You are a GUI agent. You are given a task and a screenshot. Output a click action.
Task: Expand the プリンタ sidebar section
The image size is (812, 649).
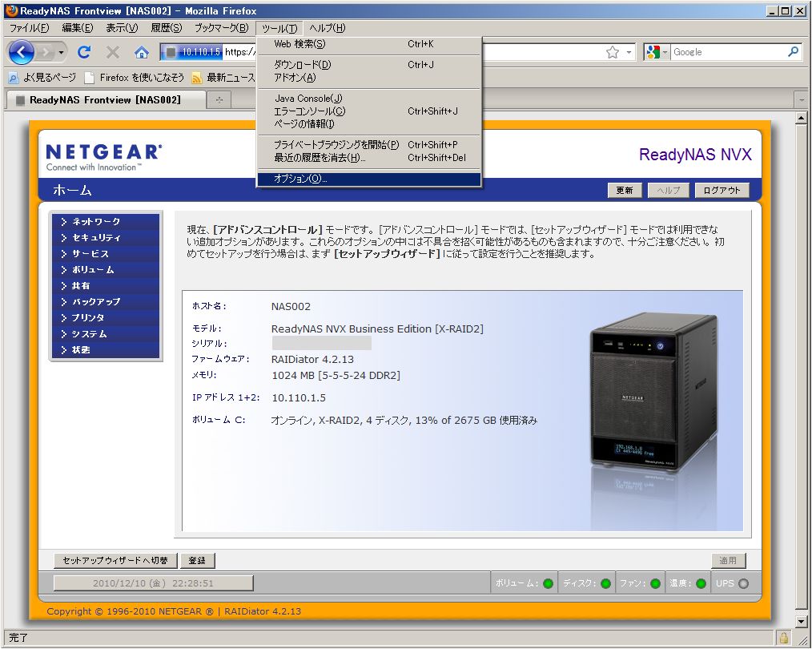106,318
